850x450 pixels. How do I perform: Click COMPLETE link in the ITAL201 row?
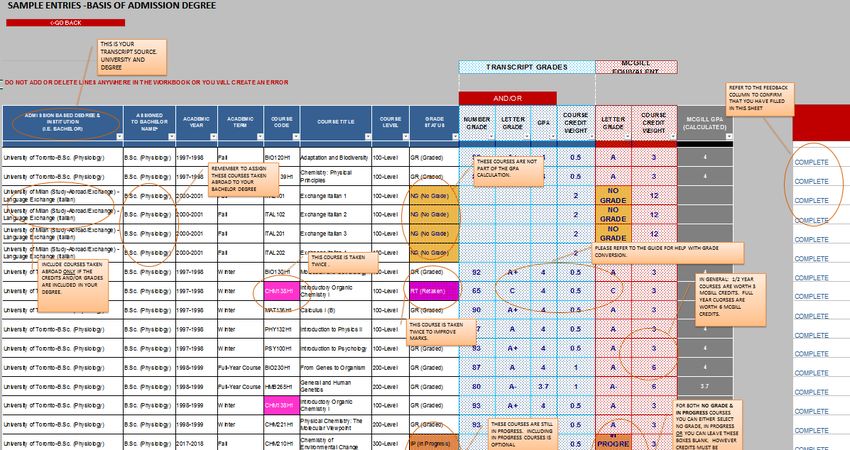tap(812, 239)
